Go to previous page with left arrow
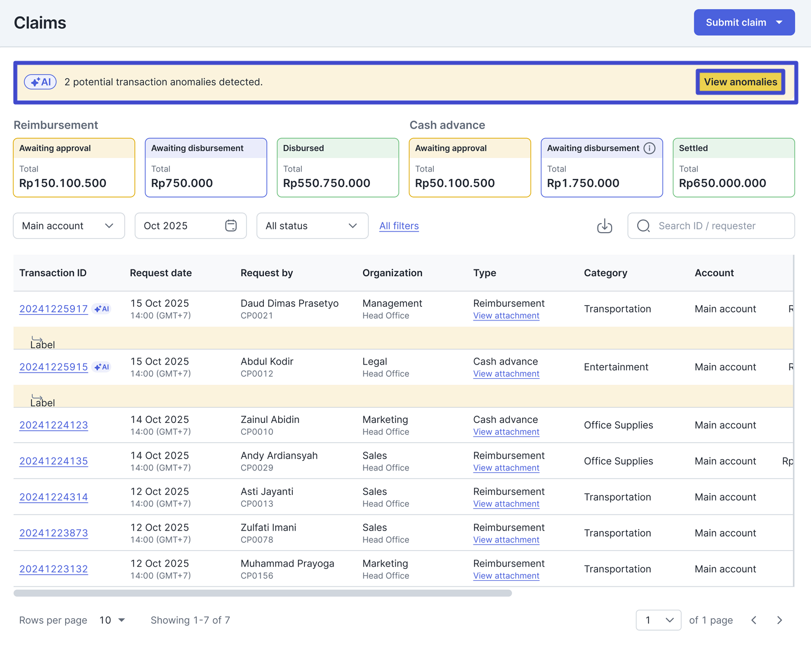The image size is (811, 672). [x=754, y=620]
